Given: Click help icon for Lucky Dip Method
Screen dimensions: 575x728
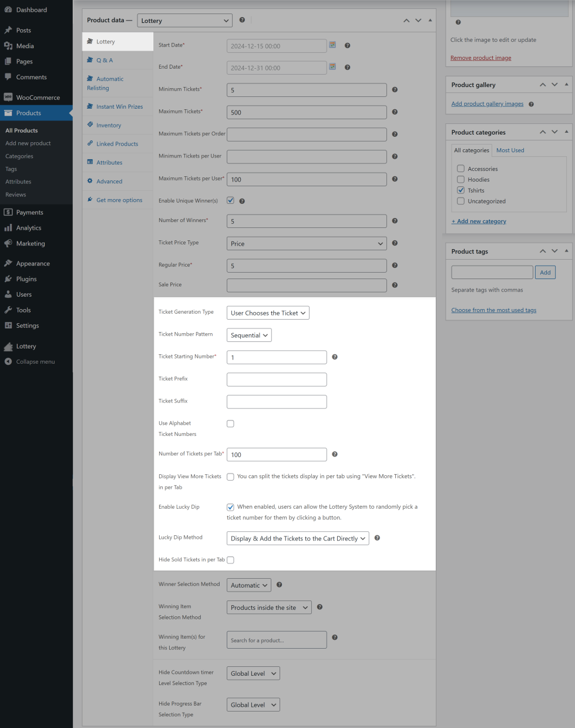Looking at the screenshot, I should [377, 538].
